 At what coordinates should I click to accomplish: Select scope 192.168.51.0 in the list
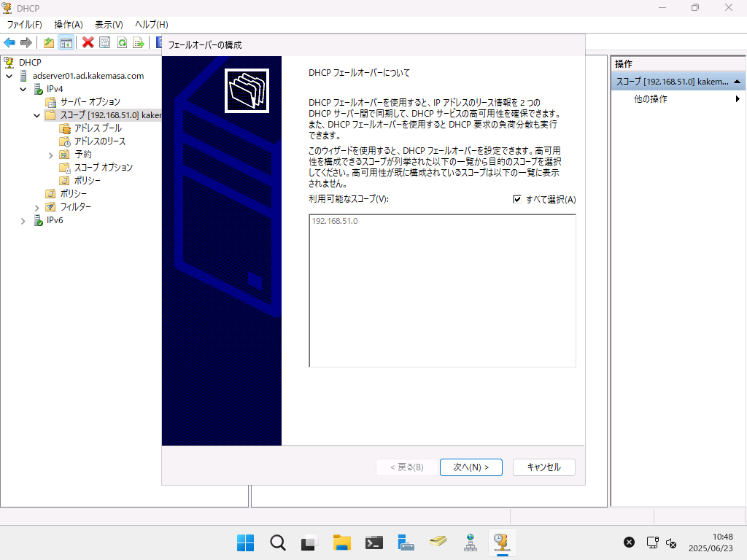click(334, 221)
